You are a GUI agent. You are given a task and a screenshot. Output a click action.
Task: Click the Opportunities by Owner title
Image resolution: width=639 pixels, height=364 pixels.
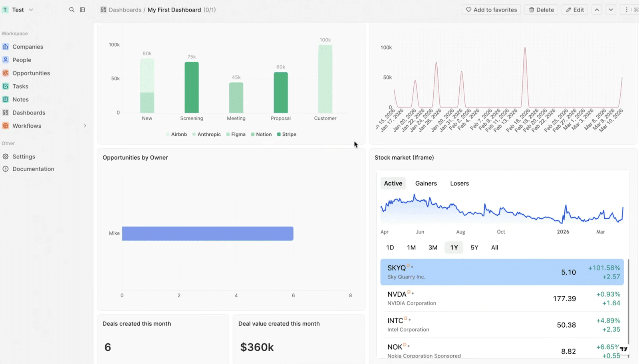pyautogui.click(x=135, y=158)
